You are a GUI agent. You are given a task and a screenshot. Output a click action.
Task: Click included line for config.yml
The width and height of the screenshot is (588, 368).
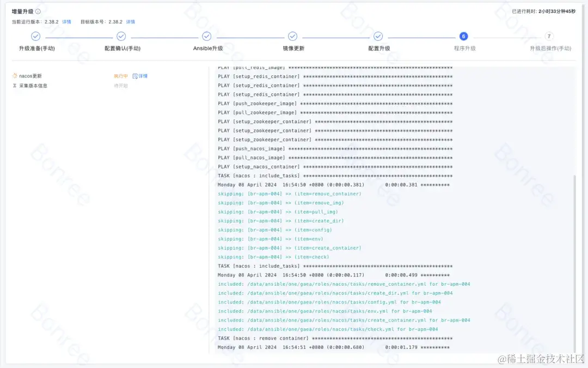tap(329, 302)
